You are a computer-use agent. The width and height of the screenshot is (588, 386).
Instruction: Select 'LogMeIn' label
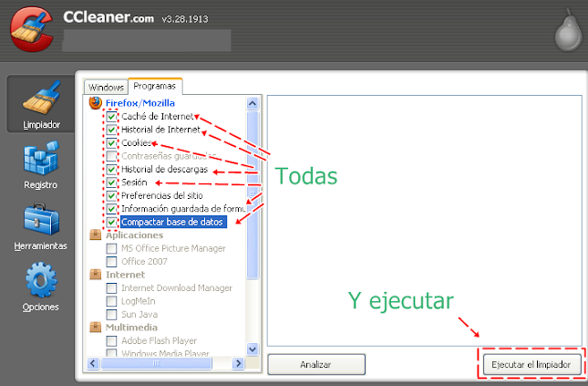(138, 301)
